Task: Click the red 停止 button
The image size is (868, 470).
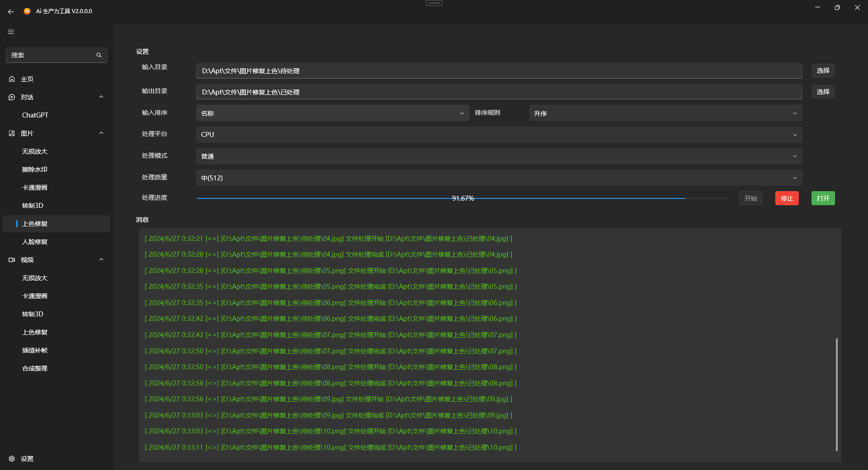Action: pyautogui.click(x=787, y=198)
